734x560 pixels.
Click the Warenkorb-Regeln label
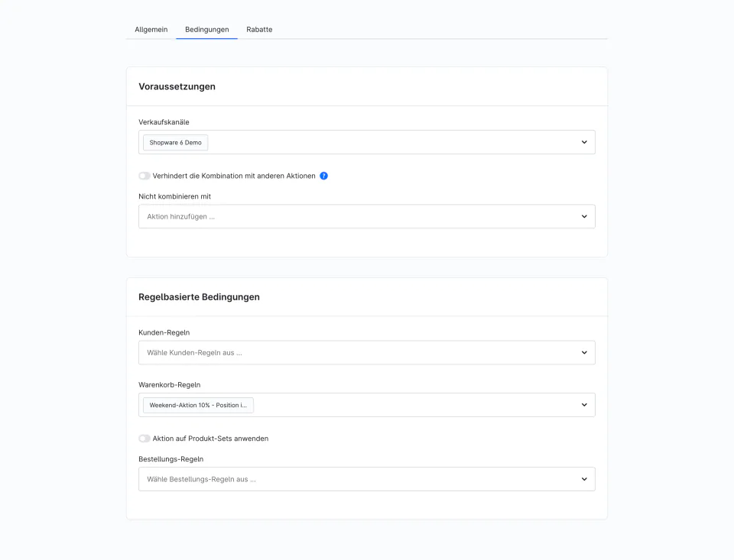[170, 385]
